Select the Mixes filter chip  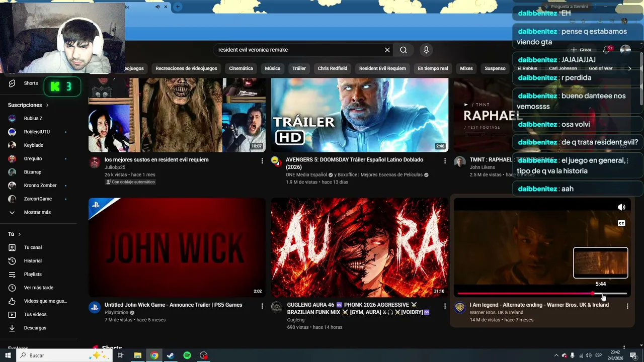(x=466, y=68)
